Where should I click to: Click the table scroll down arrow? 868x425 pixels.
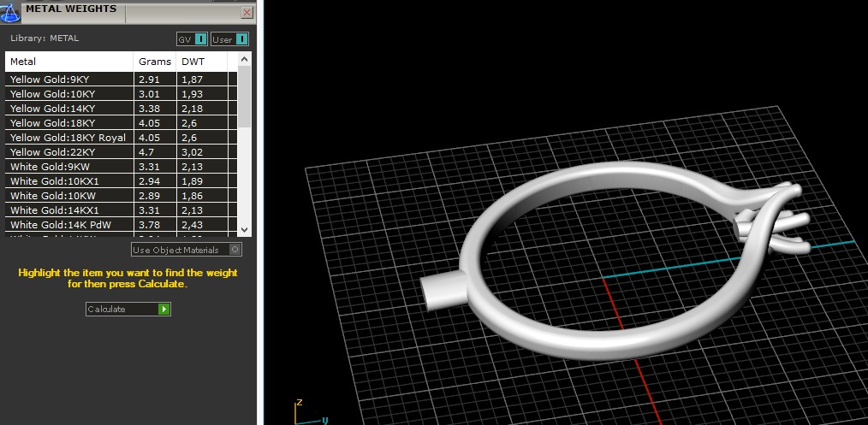coord(245,229)
